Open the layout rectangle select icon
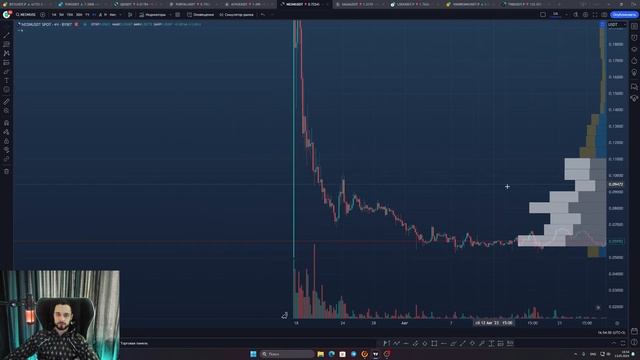 click(543, 15)
